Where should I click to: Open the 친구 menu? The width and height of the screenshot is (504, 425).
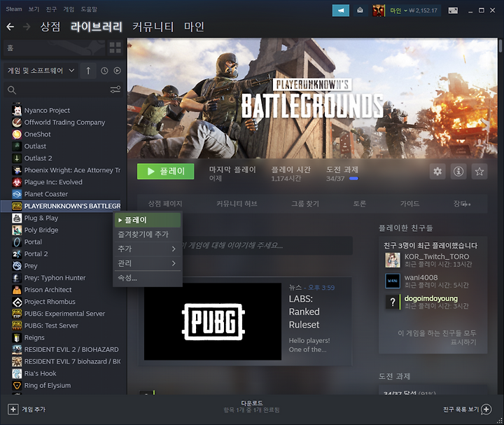pos(51,9)
